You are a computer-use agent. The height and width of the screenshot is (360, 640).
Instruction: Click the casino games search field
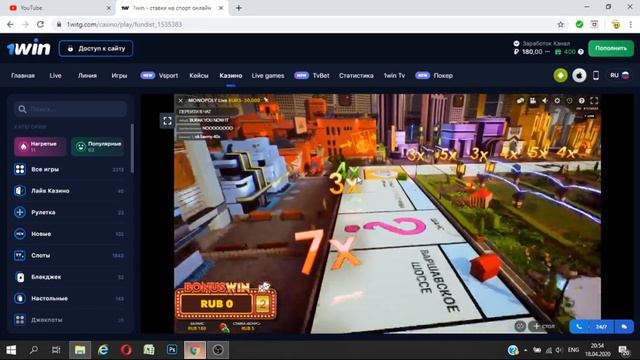click(x=70, y=109)
